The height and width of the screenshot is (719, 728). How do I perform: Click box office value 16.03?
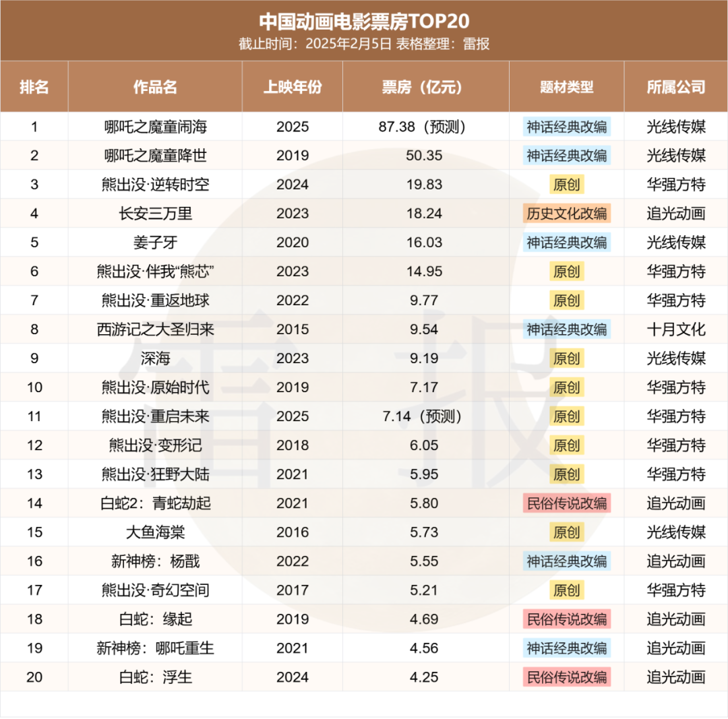point(424,243)
